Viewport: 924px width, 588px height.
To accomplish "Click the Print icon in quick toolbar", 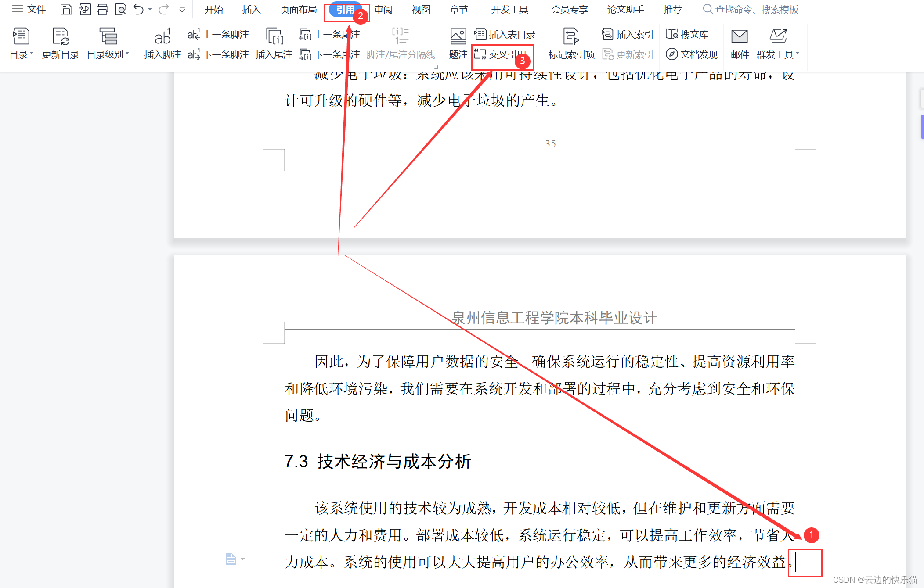I will pos(102,9).
